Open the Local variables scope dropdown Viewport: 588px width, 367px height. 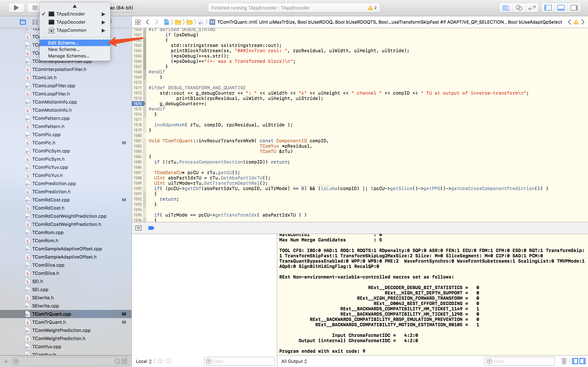click(x=144, y=361)
